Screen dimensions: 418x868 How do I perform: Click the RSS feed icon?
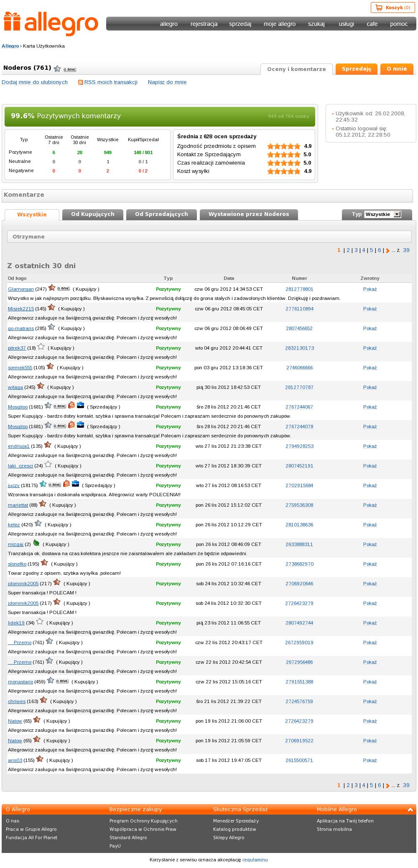tap(81, 82)
